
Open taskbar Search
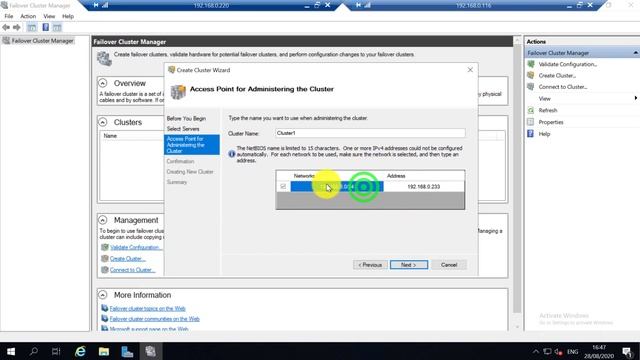click(34, 351)
